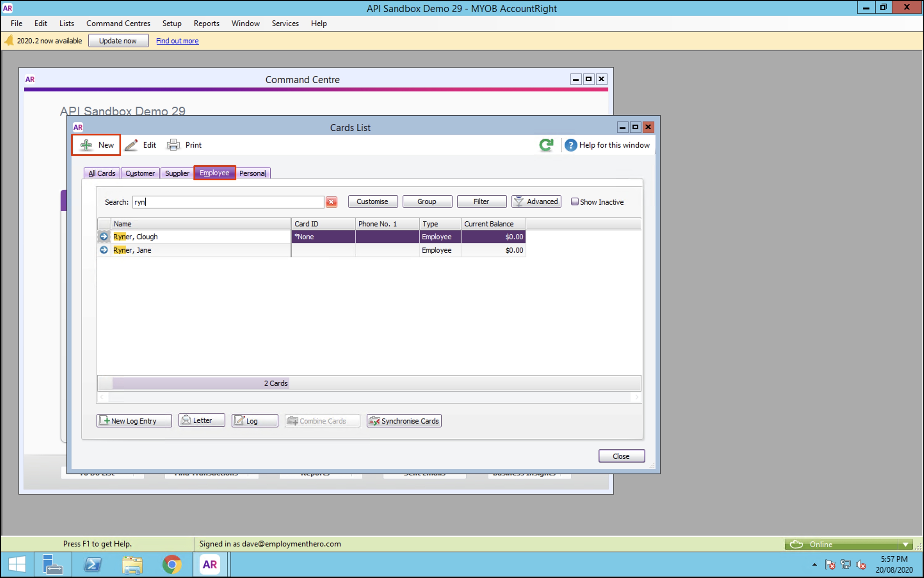Open Ryner, Jane card via arrow icon
The height and width of the screenshot is (578, 924).
[x=103, y=250]
